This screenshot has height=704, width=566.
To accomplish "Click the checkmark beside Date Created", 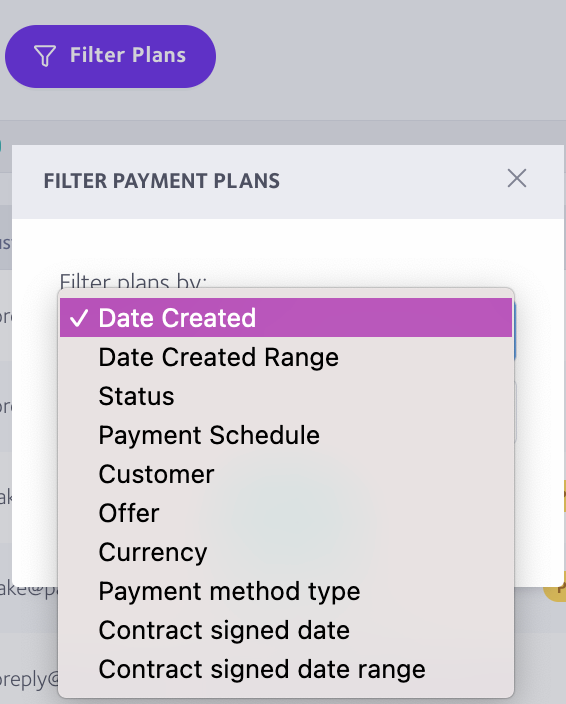I will 79,318.
